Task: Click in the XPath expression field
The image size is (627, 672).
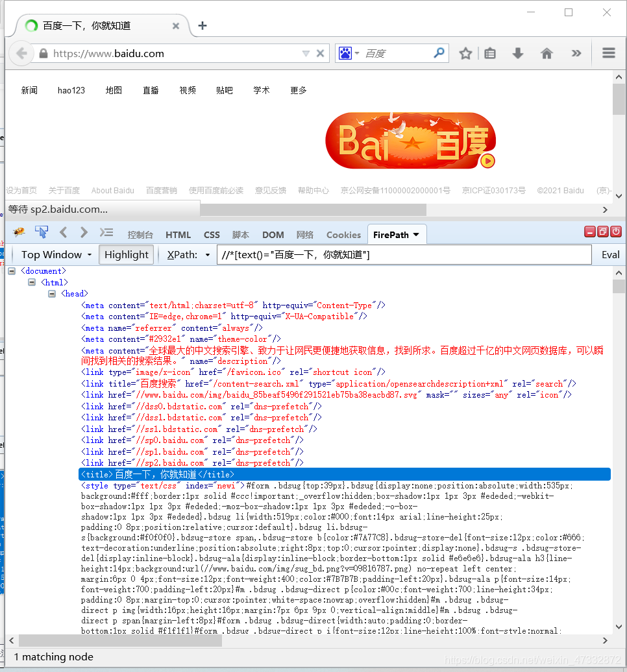Action: [x=404, y=255]
